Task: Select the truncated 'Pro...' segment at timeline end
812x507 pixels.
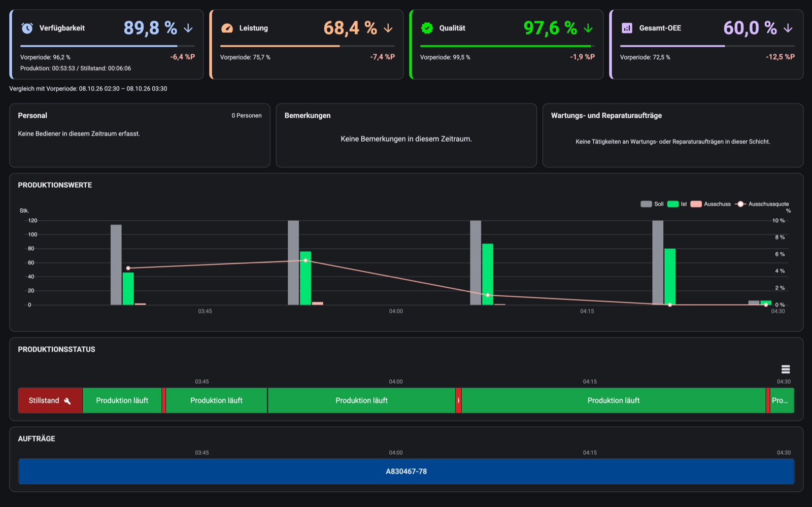Action: (782, 400)
